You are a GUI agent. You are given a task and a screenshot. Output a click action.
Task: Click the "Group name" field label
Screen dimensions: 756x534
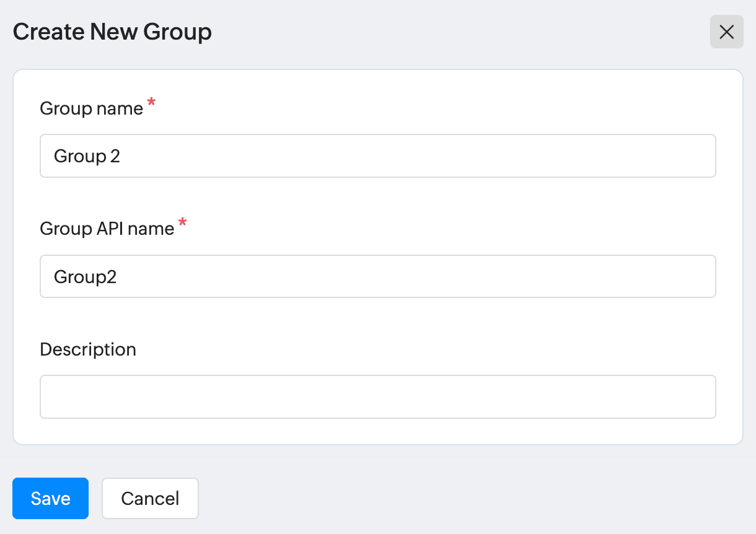click(x=91, y=108)
